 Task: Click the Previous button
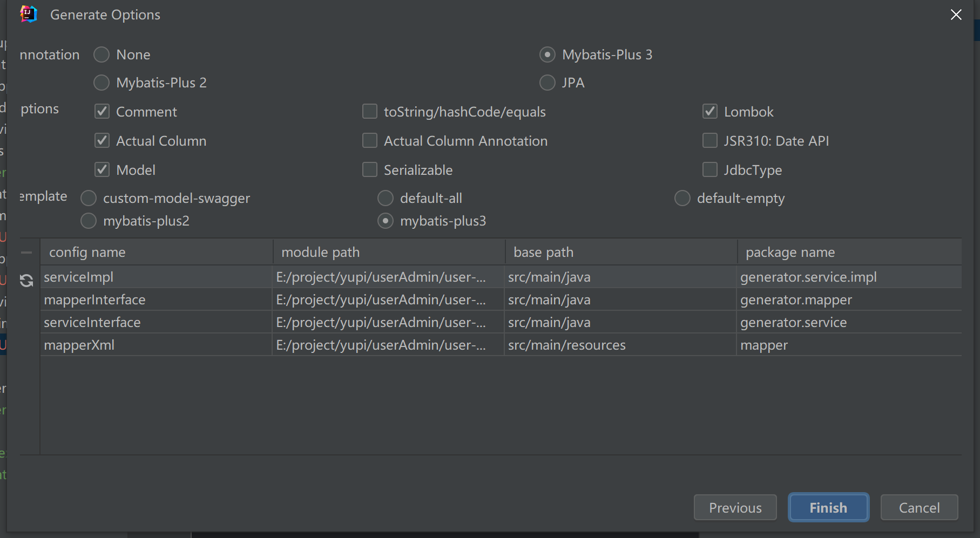735,508
